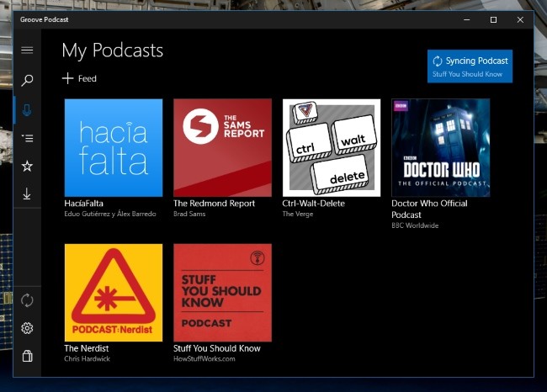
Task: Maximize the Groove Podcast window
Action: click(x=493, y=19)
